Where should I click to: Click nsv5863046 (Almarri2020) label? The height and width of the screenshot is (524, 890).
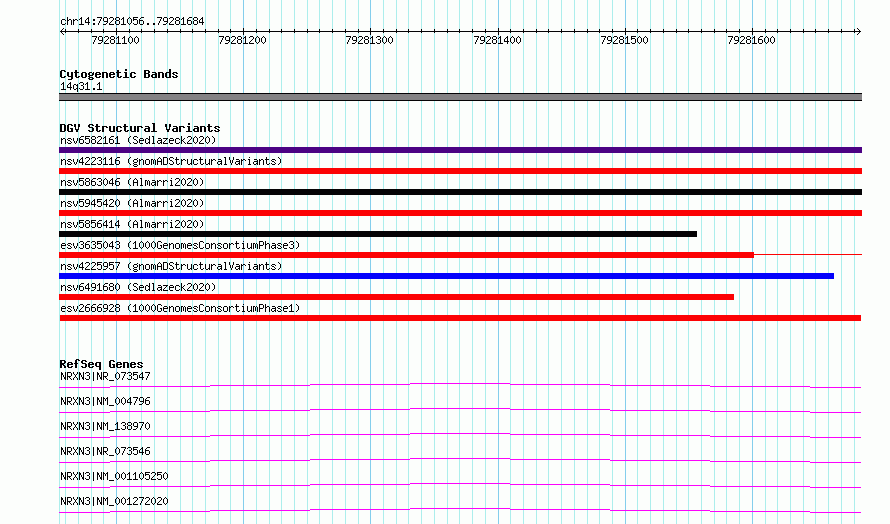[x=132, y=182]
